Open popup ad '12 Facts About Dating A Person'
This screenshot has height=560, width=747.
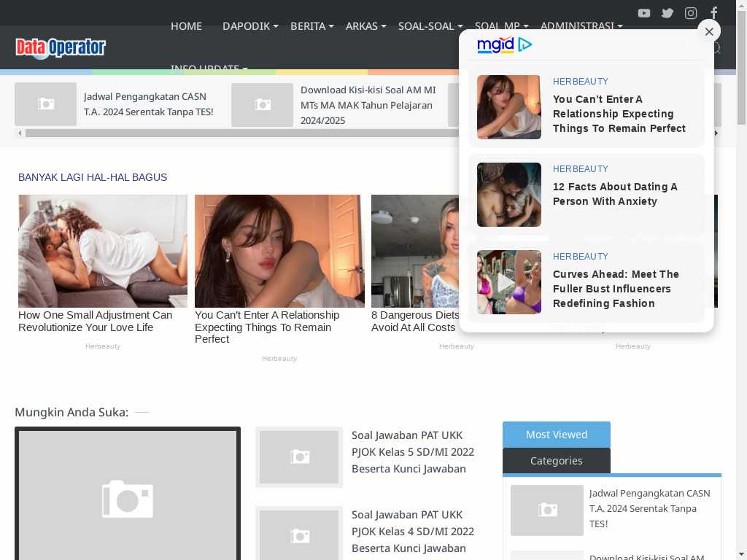615,194
